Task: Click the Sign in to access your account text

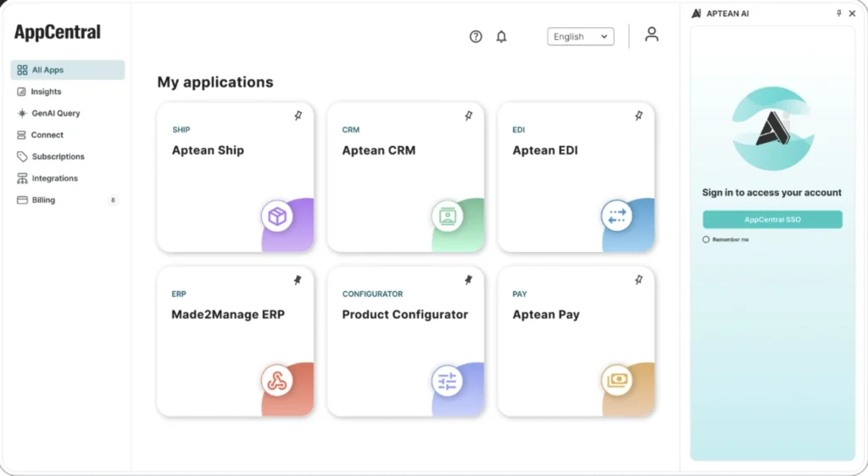Action: click(771, 193)
